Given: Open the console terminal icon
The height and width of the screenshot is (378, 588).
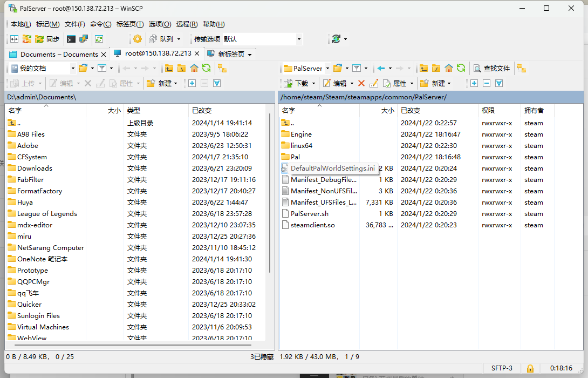Looking at the screenshot, I should (71, 39).
